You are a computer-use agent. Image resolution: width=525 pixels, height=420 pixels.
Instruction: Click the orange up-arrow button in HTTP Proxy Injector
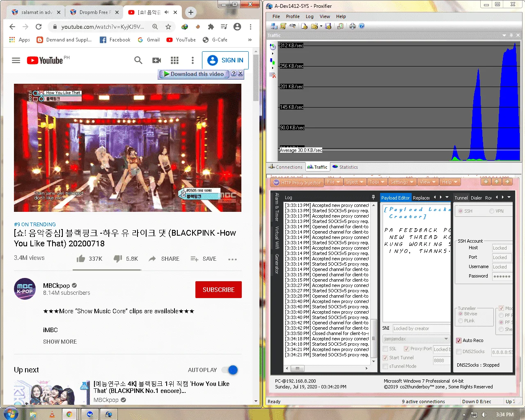tap(497, 181)
